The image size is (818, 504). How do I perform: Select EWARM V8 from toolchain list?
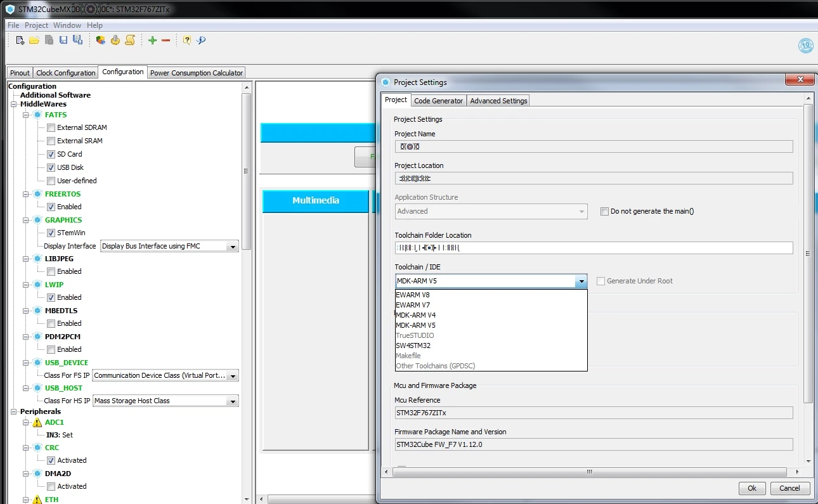491,295
